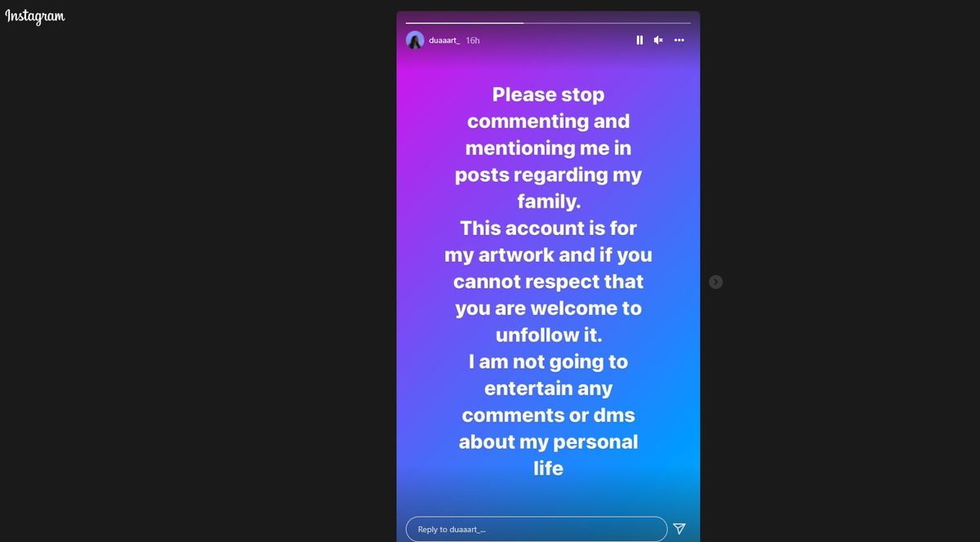Click the 'my artwork and if you' line
This screenshot has height=542, width=980.
coord(548,255)
